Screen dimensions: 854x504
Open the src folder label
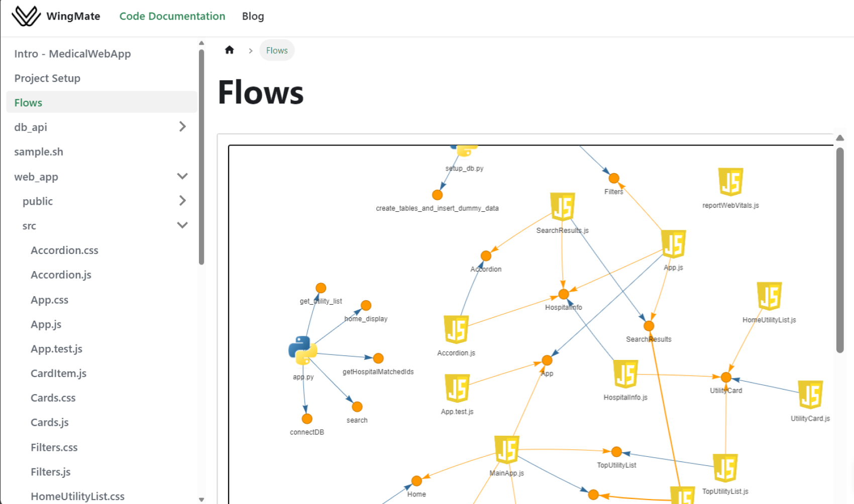coord(29,226)
